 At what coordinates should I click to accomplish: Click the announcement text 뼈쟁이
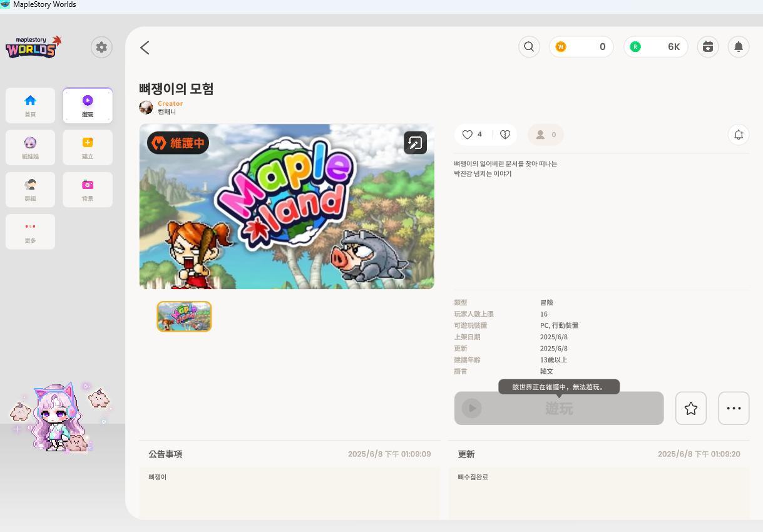click(157, 477)
